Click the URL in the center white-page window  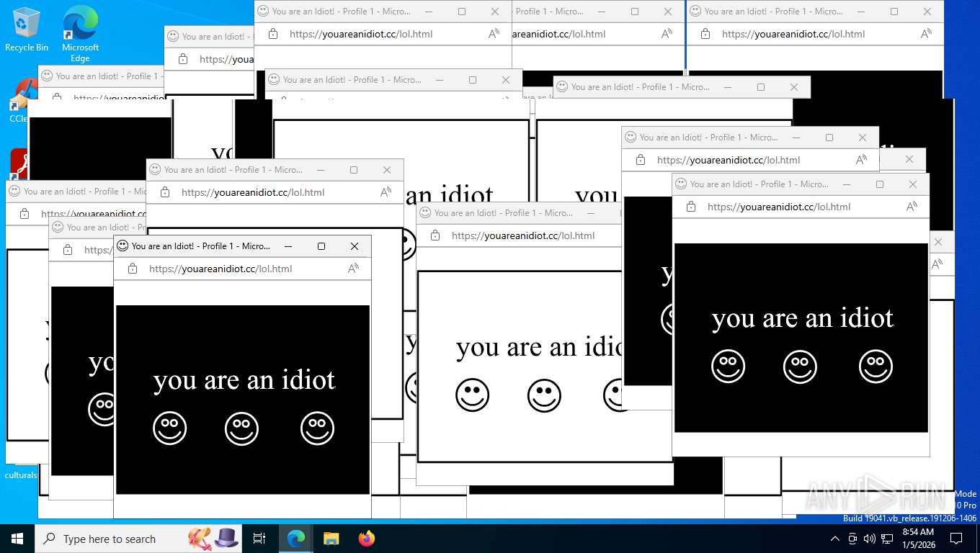click(x=523, y=235)
